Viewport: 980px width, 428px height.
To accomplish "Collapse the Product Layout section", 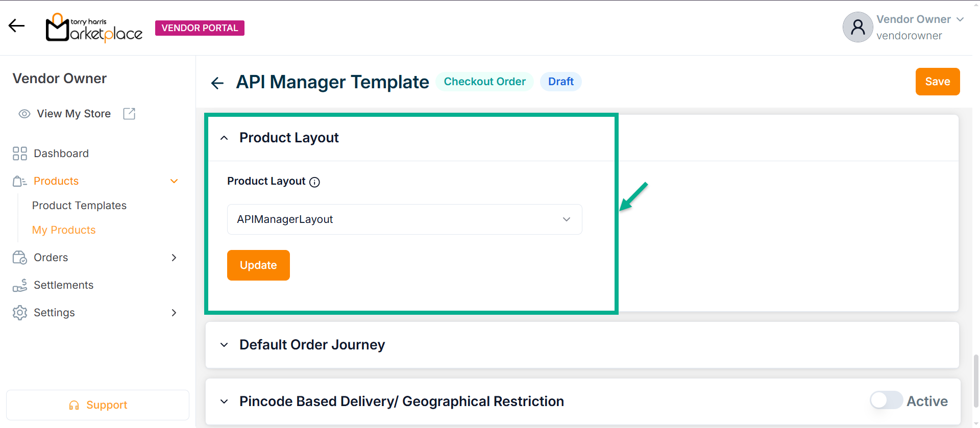I will (x=224, y=138).
